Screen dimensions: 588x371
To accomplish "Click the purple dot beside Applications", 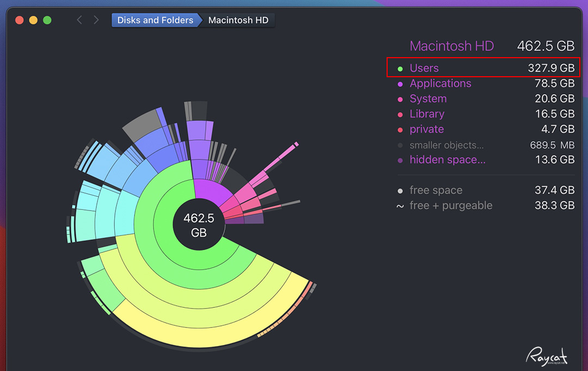I will click(x=400, y=84).
